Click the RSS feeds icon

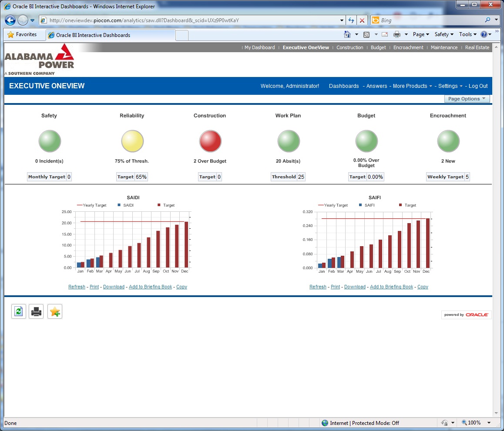(366, 35)
